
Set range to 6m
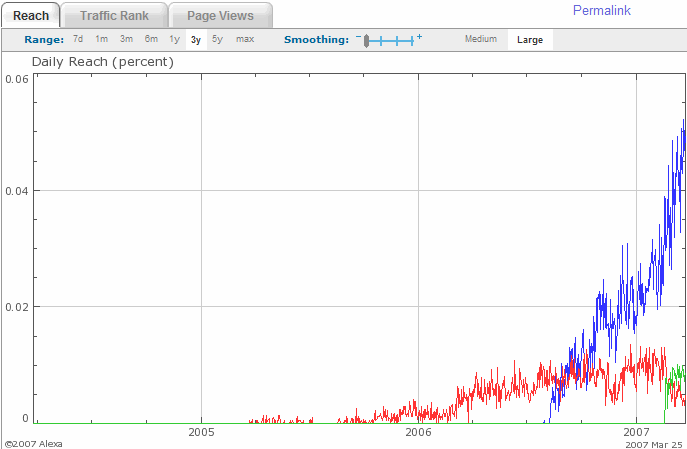pos(151,39)
